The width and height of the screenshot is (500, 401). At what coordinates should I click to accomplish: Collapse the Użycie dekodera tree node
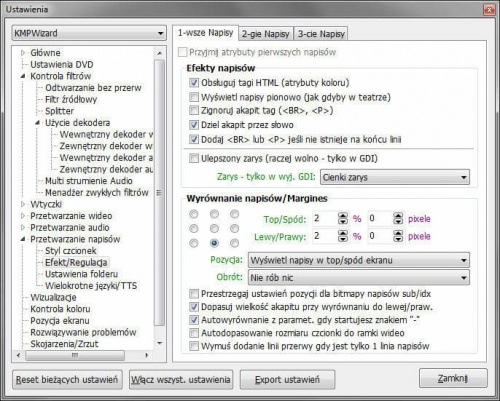point(38,123)
